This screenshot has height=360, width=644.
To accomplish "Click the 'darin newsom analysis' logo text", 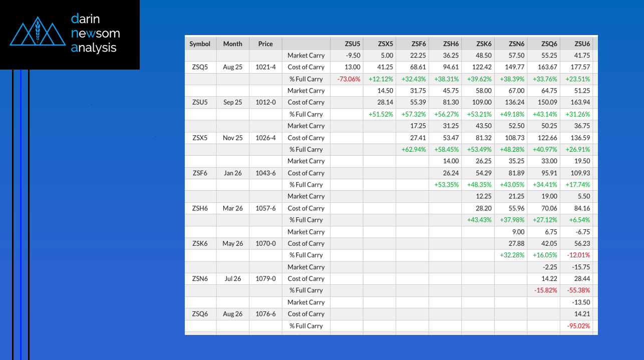I will (94, 34).
